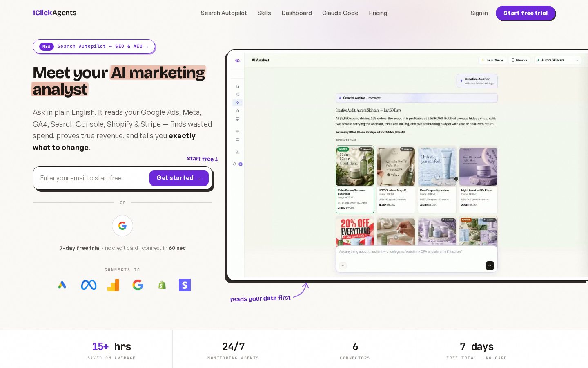Open the WORST-labeled ad thumbnail

click(x=478, y=231)
